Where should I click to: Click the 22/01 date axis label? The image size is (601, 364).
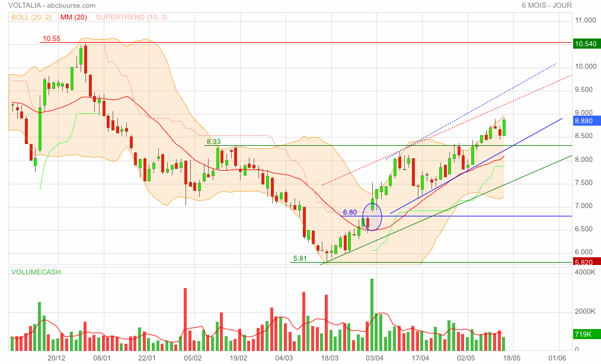(147, 358)
